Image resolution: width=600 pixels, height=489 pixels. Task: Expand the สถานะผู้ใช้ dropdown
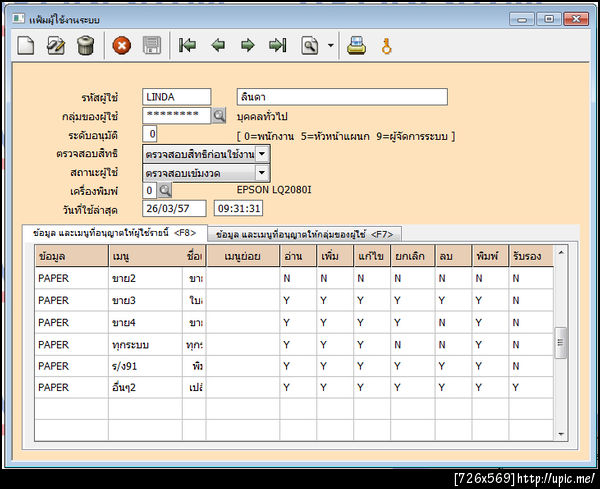point(262,172)
